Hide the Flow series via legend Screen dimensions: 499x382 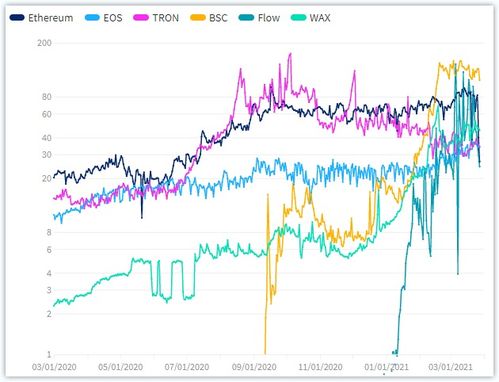point(259,18)
